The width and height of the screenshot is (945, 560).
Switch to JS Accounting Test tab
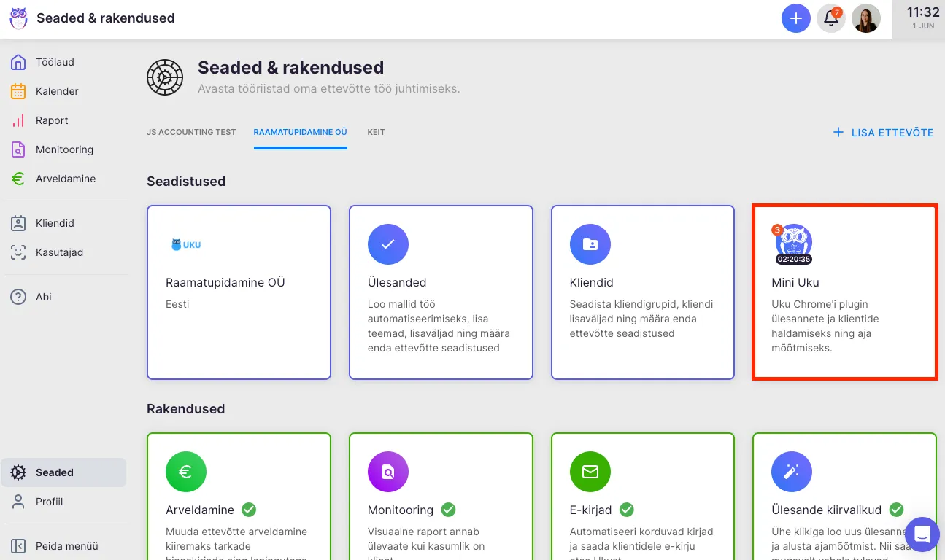191,133
